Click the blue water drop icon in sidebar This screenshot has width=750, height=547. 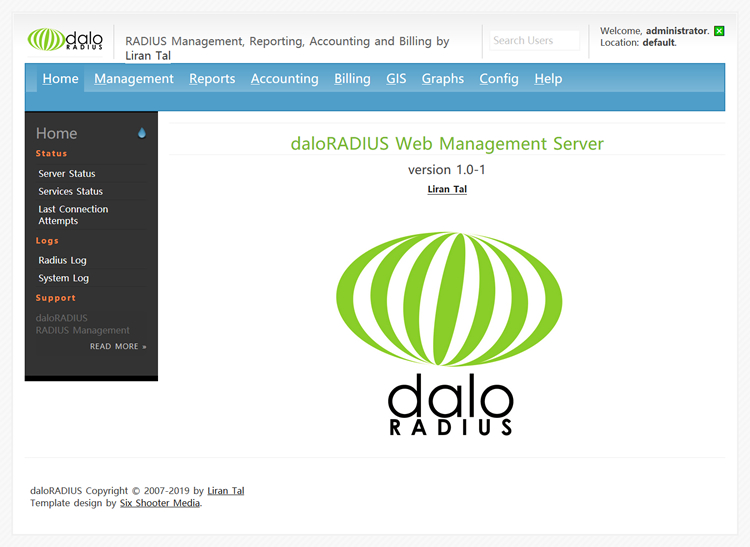142,133
